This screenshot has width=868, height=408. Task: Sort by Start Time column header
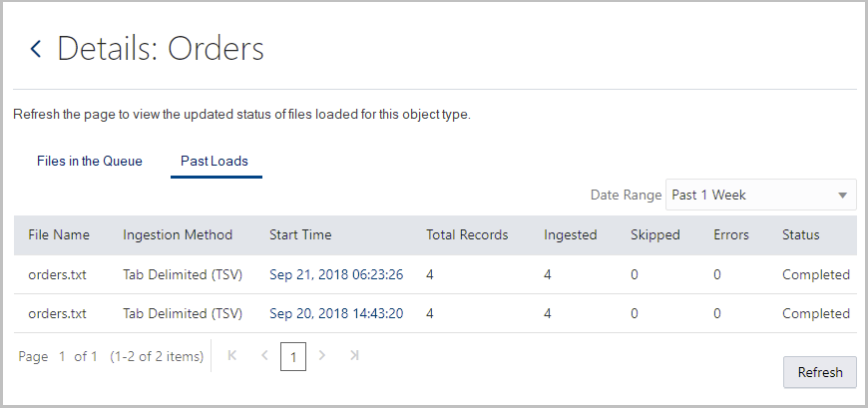pyautogui.click(x=300, y=235)
